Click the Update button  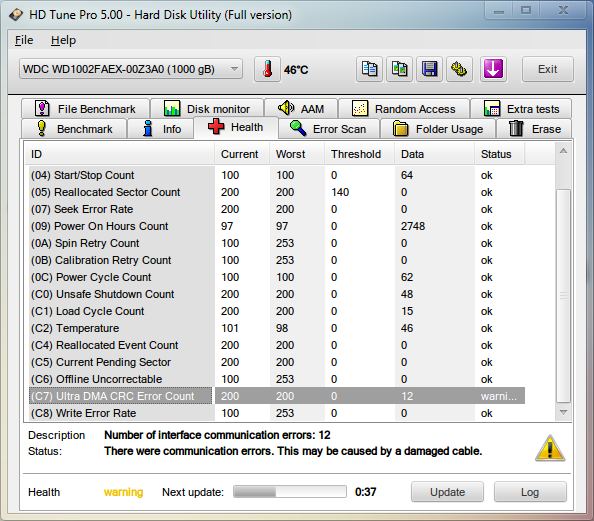[x=447, y=492]
